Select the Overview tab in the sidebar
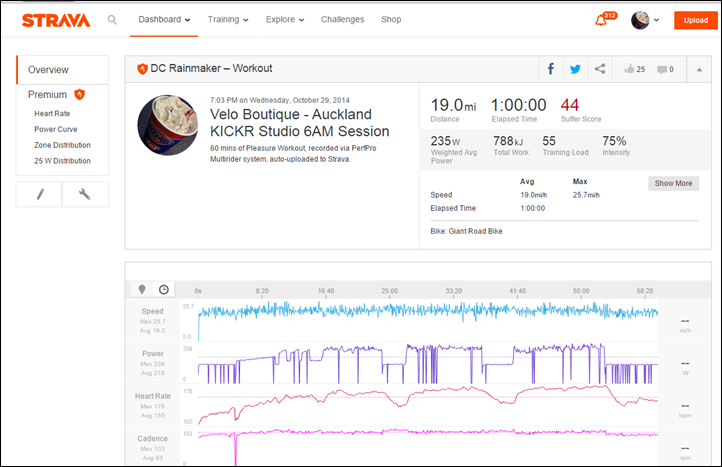The height and width of the screenshot is (467, 722). [x=63, y=70]
